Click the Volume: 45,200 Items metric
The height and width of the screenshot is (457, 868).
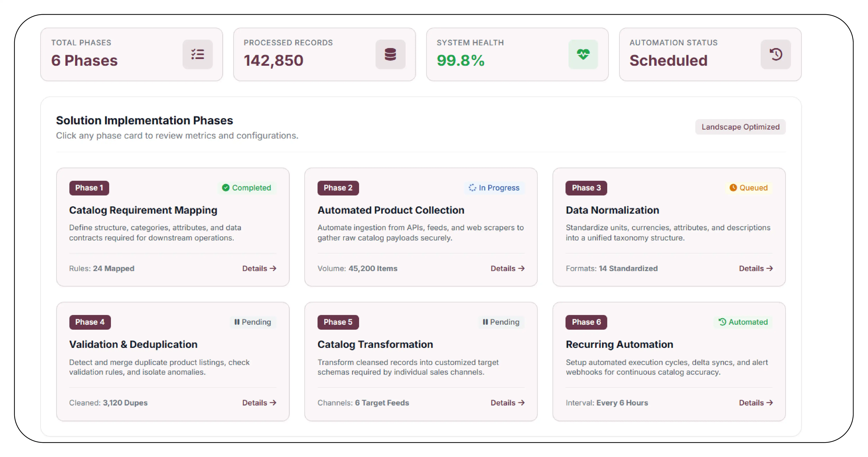357,268
